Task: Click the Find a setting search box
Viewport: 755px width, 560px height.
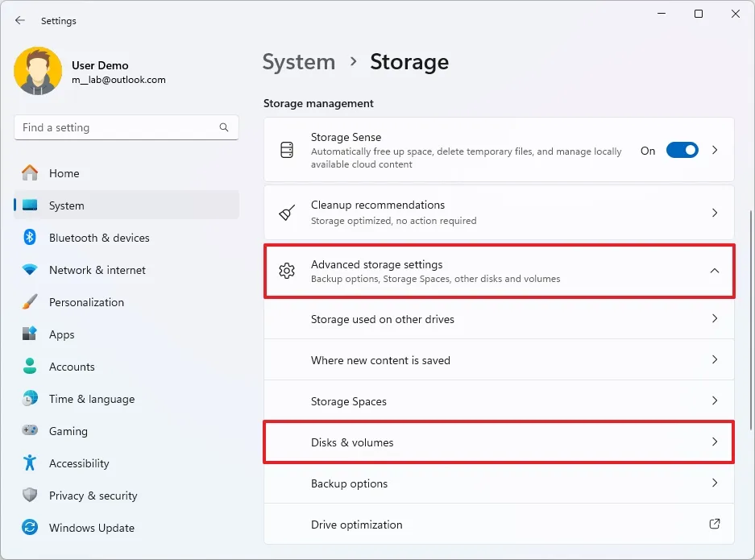Action: point(117,127)
